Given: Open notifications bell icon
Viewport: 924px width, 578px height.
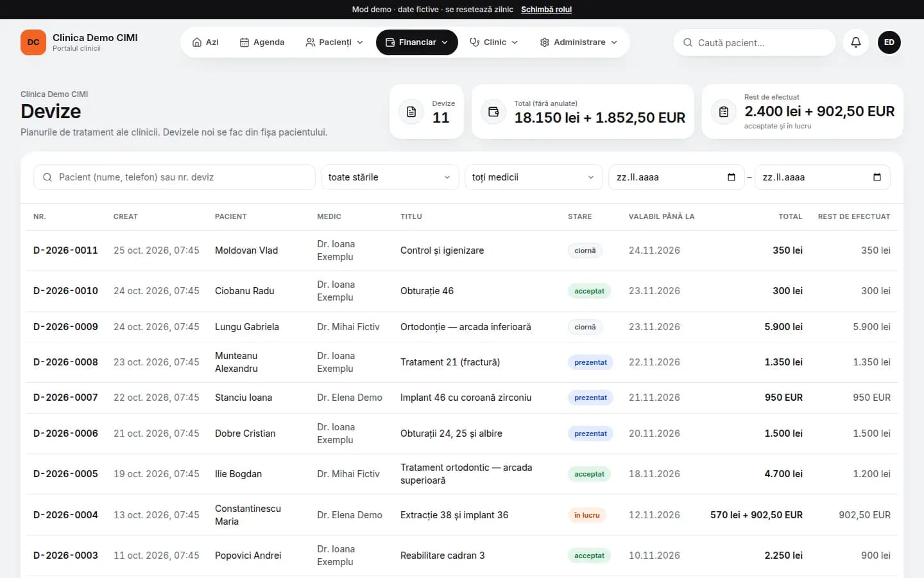Looking at the screenshot, I should (855, 42).
